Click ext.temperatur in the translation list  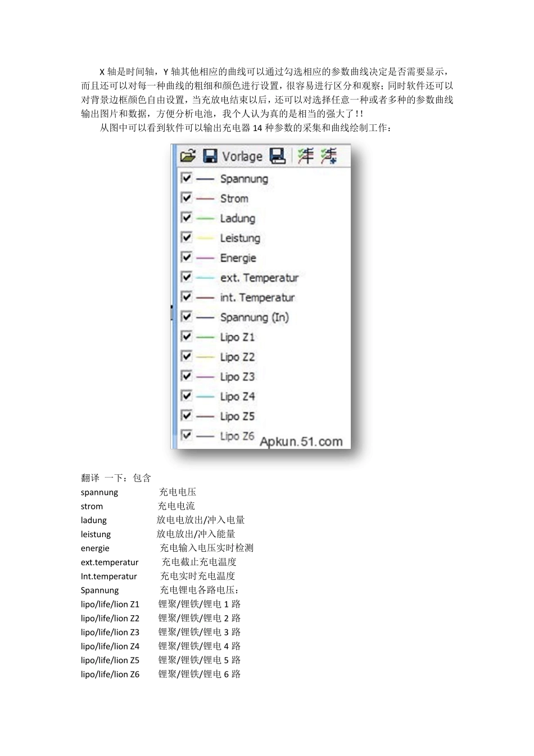[110, 562]
